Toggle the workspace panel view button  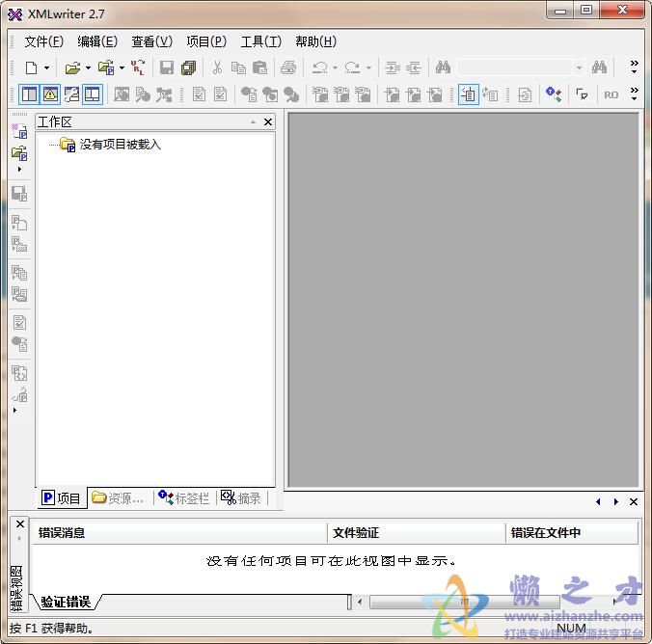pos(29,94)
